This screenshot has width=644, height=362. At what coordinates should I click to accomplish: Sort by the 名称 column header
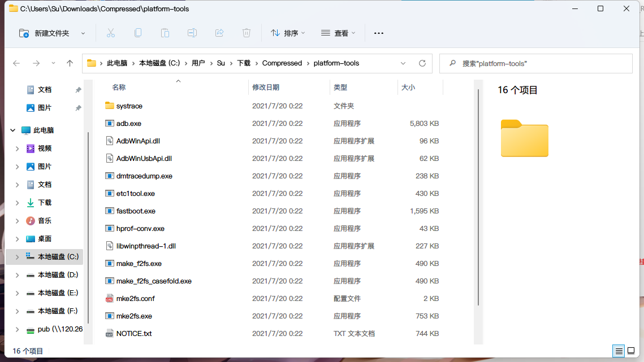tap(119, 88)
